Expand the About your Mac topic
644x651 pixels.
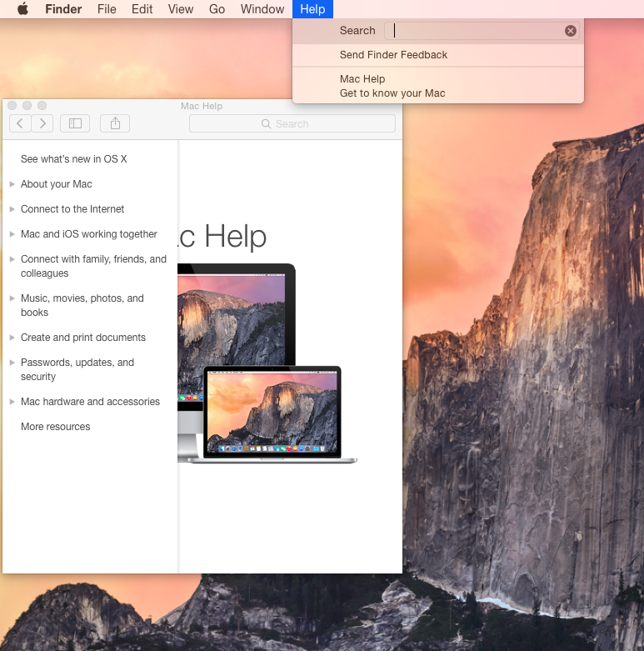tap(12, 184)
